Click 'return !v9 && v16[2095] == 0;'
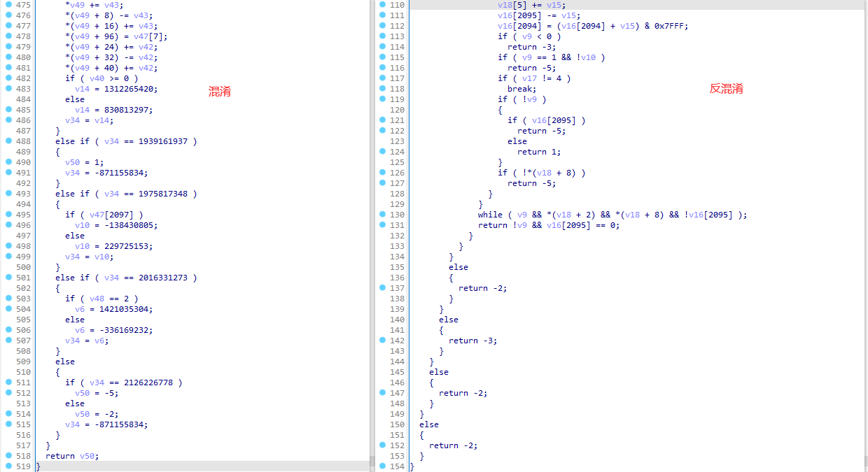This screenshot has height=472, width=868. 549,225
